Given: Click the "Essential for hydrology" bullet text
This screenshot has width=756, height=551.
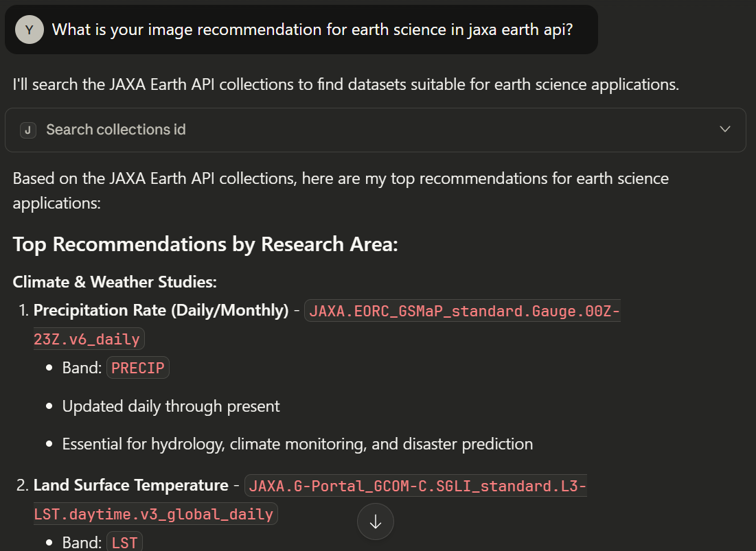Looking at the screenshot, I should coord(297,444).
